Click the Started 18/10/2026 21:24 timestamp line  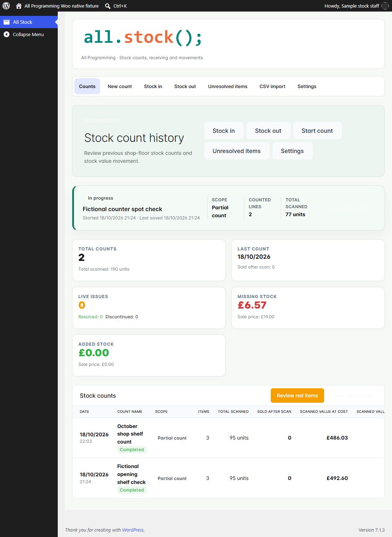pyautogui.click(x=141, y=218)
